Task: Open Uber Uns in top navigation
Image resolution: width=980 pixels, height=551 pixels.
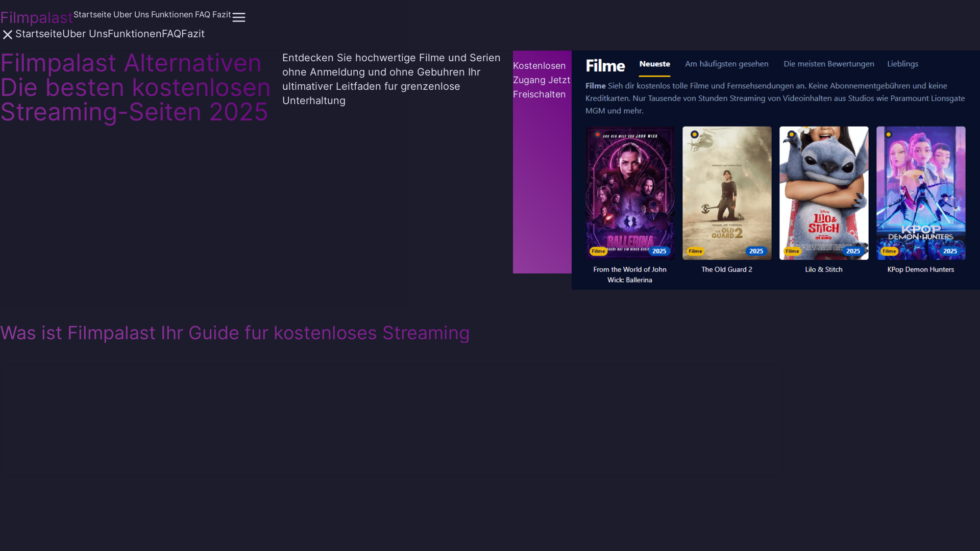Action: pyautogui.click(x=131, y=14)
